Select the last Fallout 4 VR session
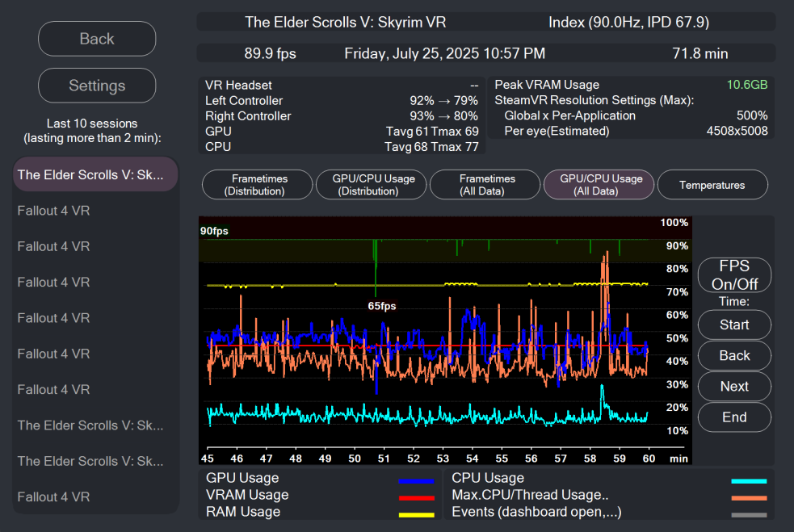 tap(96, 496)
